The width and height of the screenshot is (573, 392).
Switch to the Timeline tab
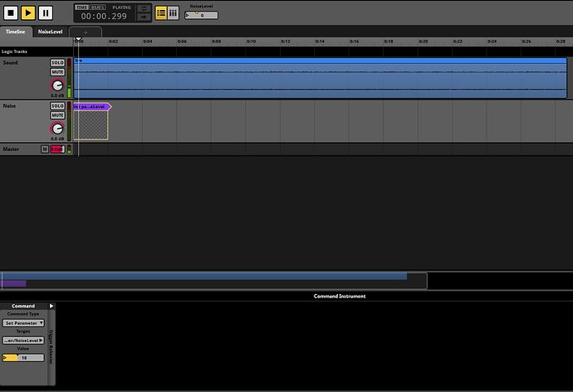(16, 32)
